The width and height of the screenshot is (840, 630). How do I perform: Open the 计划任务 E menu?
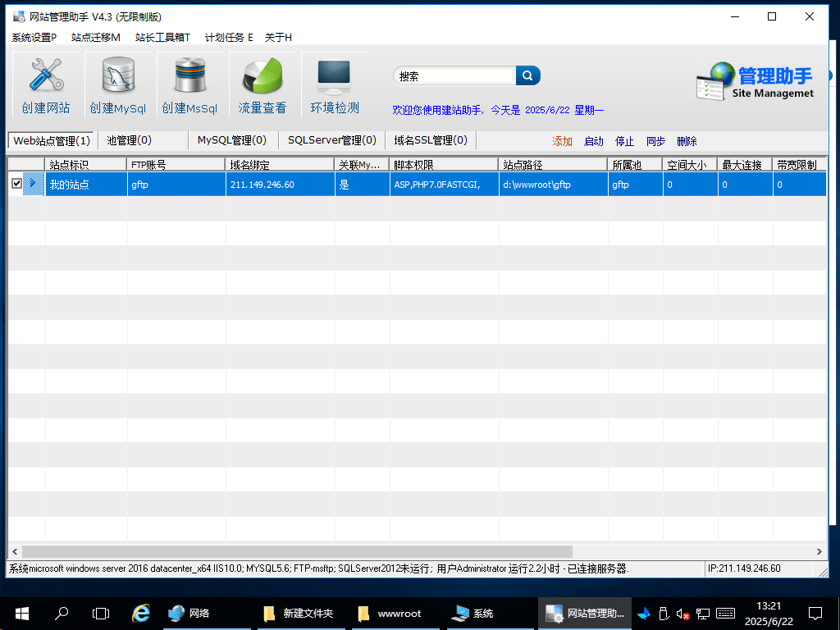tap(229, 38)
